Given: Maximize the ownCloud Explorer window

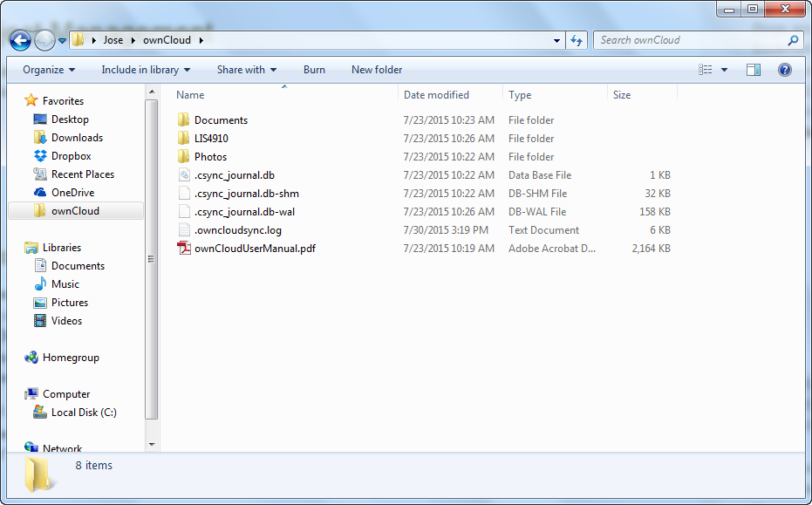Looking at the screenshot, I should (x=753, y=10).
